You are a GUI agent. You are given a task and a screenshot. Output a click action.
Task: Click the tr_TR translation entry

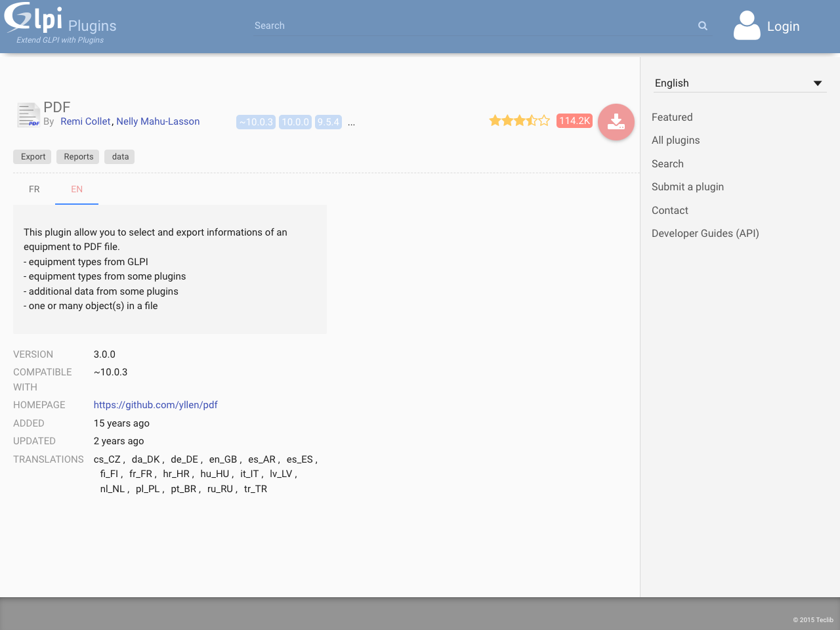(x=255, y=489)
